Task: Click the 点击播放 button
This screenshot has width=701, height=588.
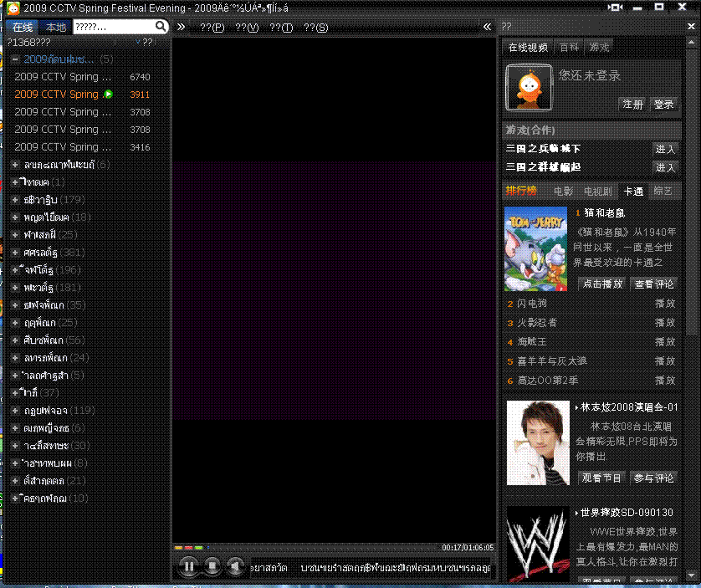Action: point(602,284)
